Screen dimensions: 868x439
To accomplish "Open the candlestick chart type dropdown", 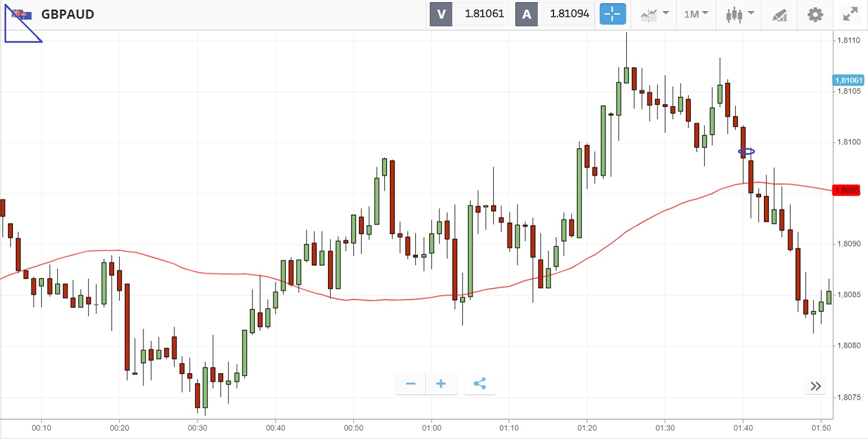I will tap(738, 14).
